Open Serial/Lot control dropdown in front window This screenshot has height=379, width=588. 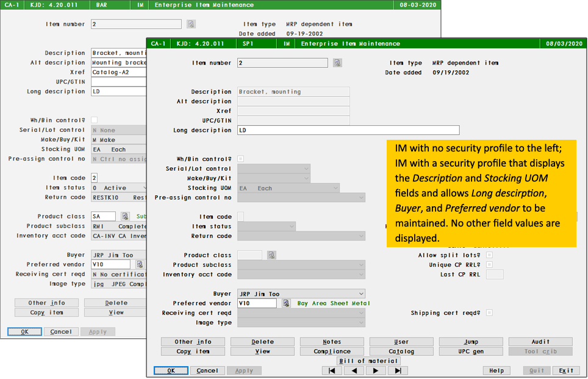[274, 169]
